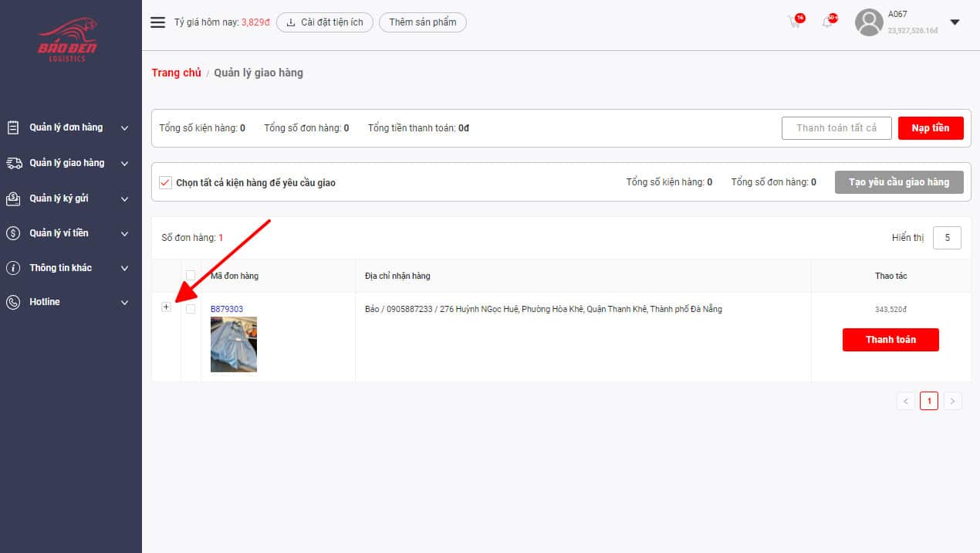
Task: Click the Bao Ben Logistics logo
Action: [x=67, y=41]
